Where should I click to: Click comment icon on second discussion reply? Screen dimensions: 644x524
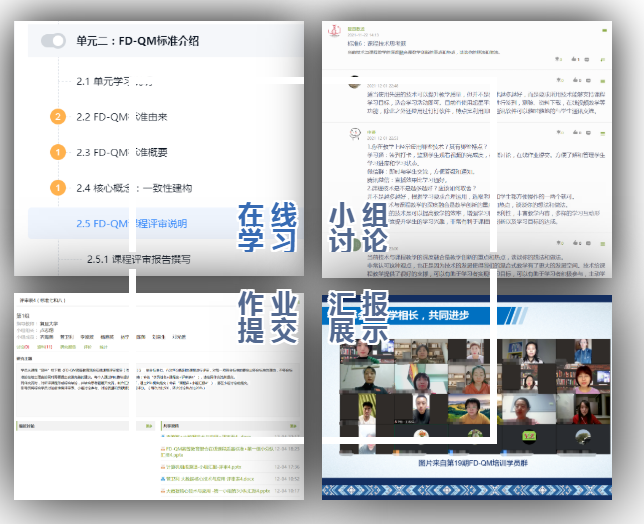point(588,80)
